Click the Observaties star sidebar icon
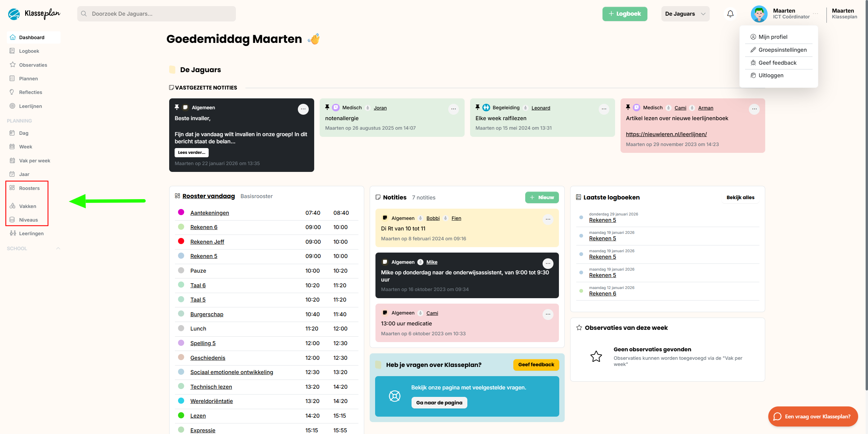 [x=13, y=65]
